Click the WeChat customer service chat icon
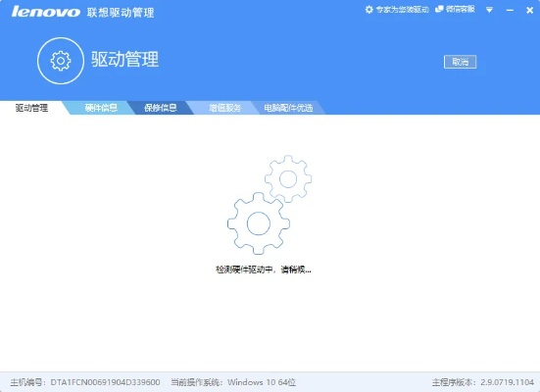 point(439,9)
